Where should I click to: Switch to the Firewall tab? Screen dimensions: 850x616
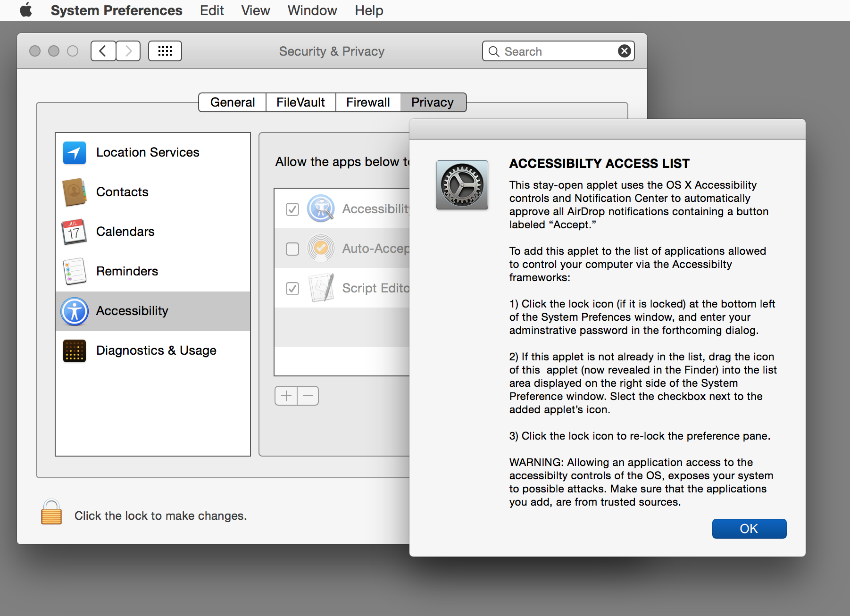(x=368, y=102)
